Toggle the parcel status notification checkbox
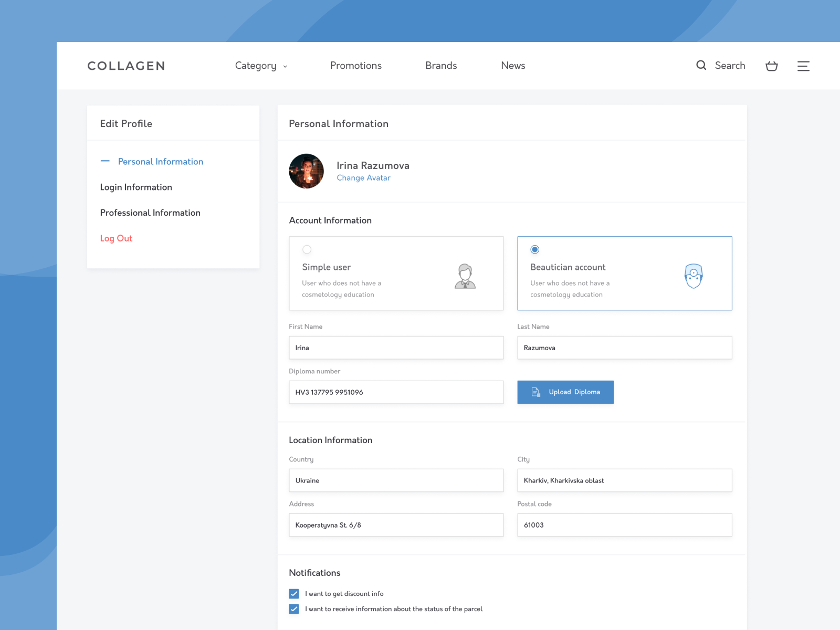The width and height of the screenshot is (840, 630). click(x=294, y=609)
